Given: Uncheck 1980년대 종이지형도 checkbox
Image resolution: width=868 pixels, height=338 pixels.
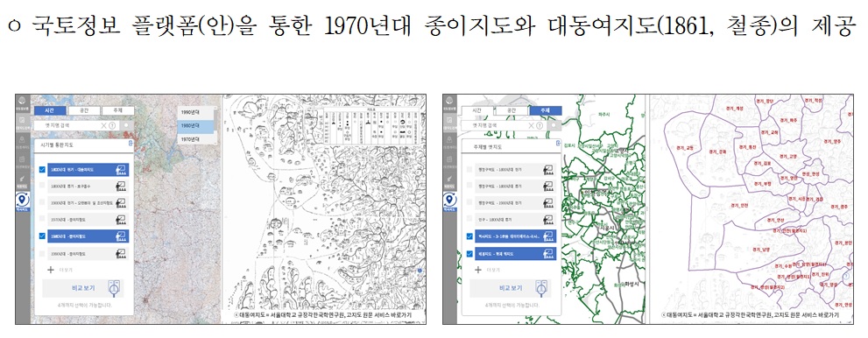Looking at the screenshot, I should [43, 236].
